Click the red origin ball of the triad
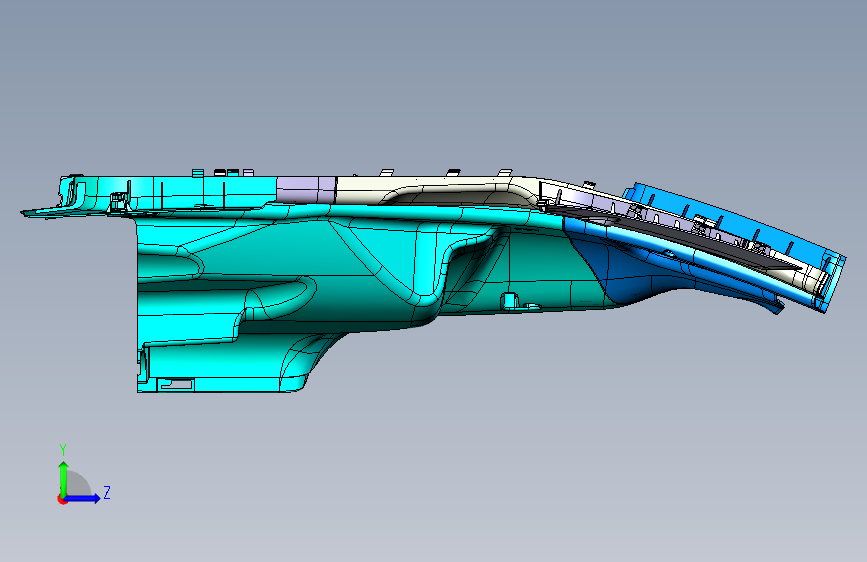Screen dimensions: 867x562 (x=62, y=499)
